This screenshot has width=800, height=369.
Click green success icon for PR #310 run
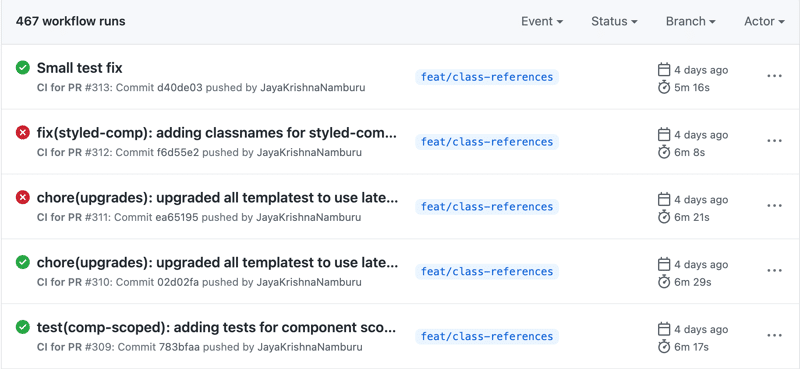(x=22, y=262)
